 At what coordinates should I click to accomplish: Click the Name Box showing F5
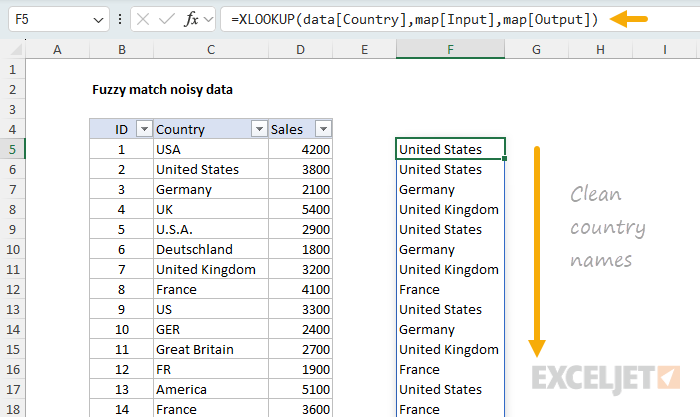[58, 19]
